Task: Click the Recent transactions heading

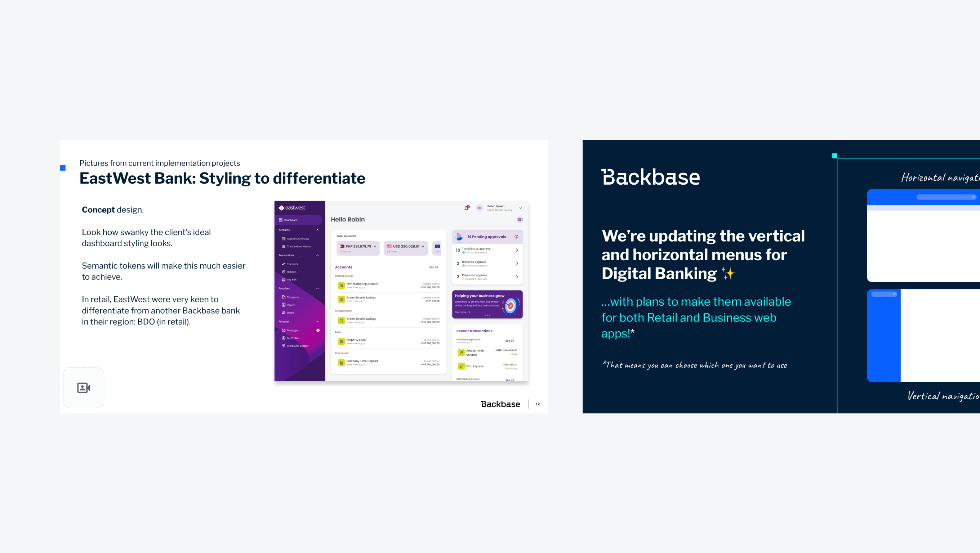Action: [474, 331]
